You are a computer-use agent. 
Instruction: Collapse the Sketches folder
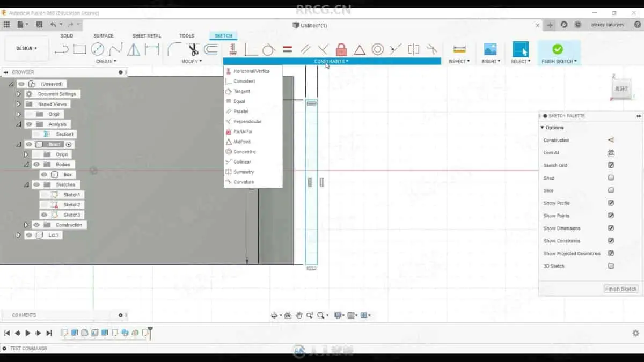tap(26, 184)
